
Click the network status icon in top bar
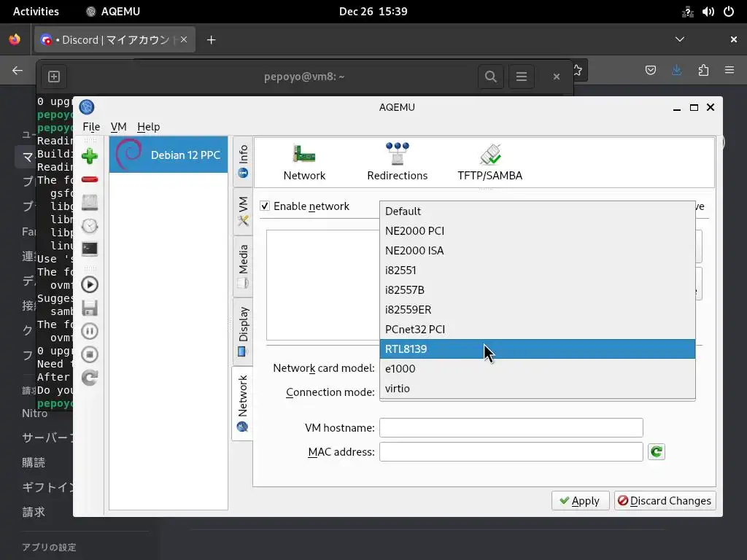[687, 12]
